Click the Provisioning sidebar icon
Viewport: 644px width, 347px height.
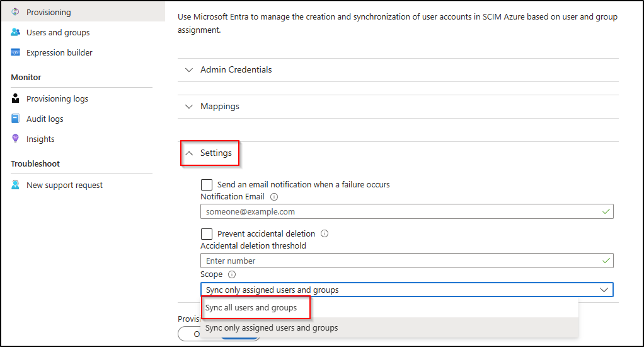point(16,12)
